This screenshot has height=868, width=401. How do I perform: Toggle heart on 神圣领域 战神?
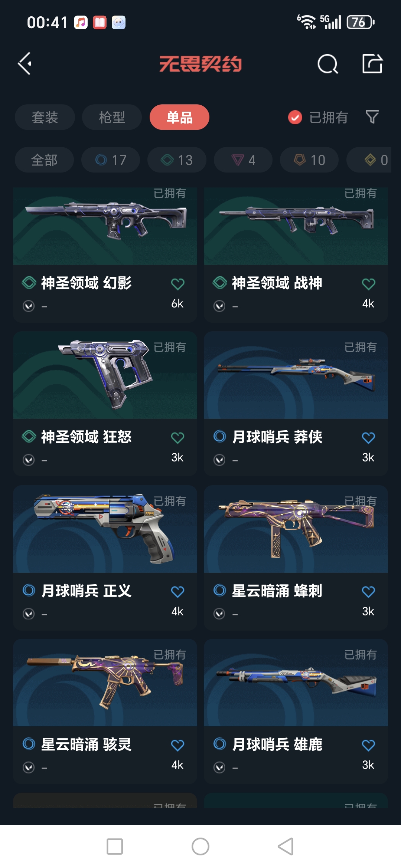point(368,284)
